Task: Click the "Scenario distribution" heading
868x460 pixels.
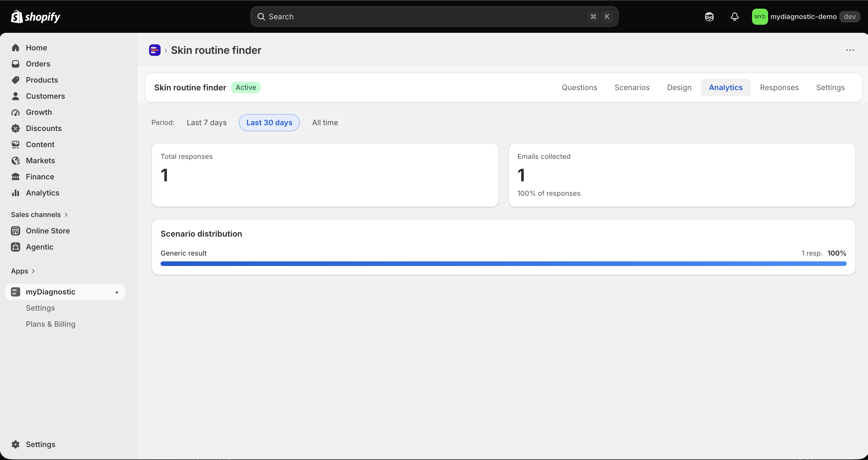Action: [x=201, y=234]
